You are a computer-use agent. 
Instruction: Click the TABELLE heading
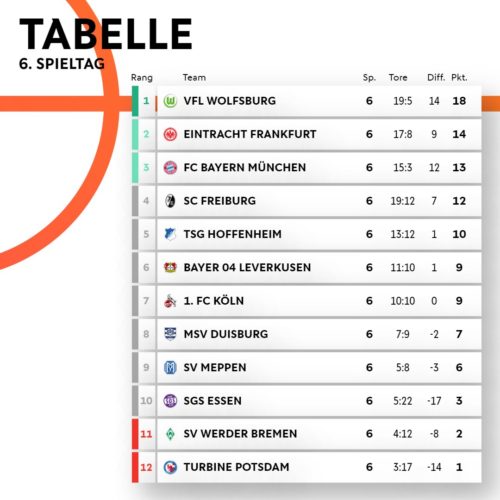click(106, 34)
